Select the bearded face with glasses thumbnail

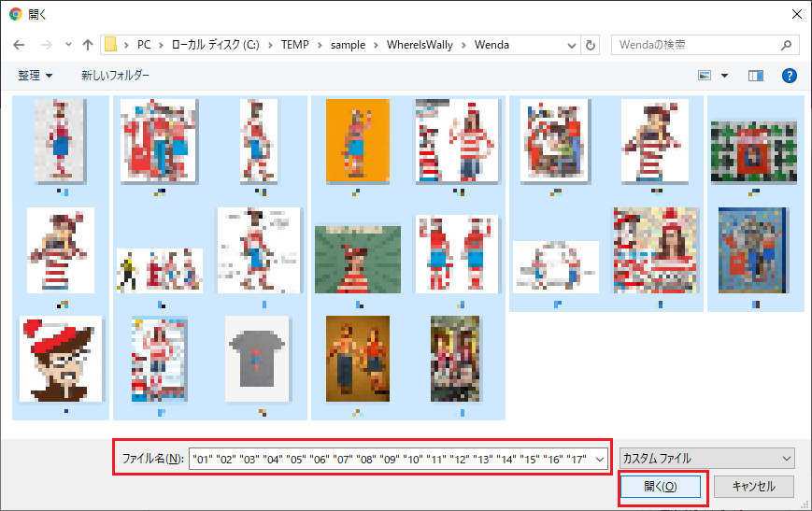pyautogui.click(x=61, y=359)
